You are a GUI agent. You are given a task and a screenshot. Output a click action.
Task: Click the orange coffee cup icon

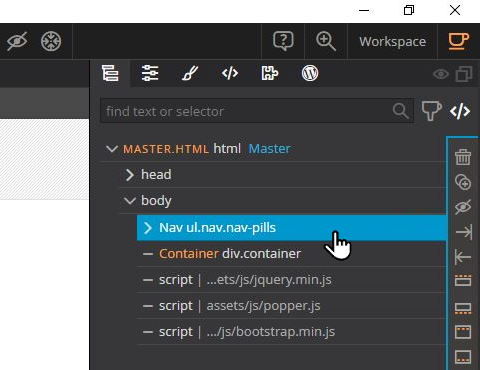[x=458, y=41]
